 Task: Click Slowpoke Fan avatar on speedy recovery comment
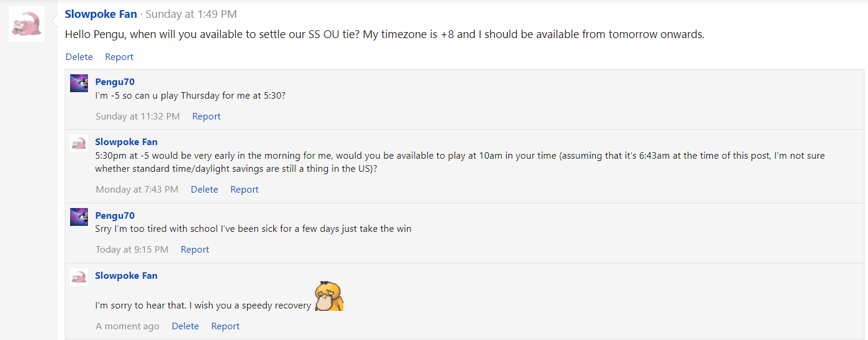click(79, 277)
